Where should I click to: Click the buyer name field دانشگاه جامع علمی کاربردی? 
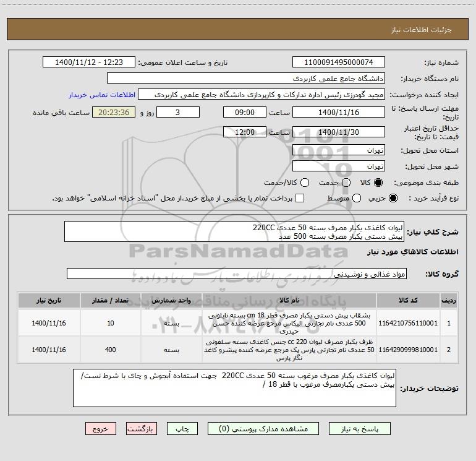click(x=246, y=78)
